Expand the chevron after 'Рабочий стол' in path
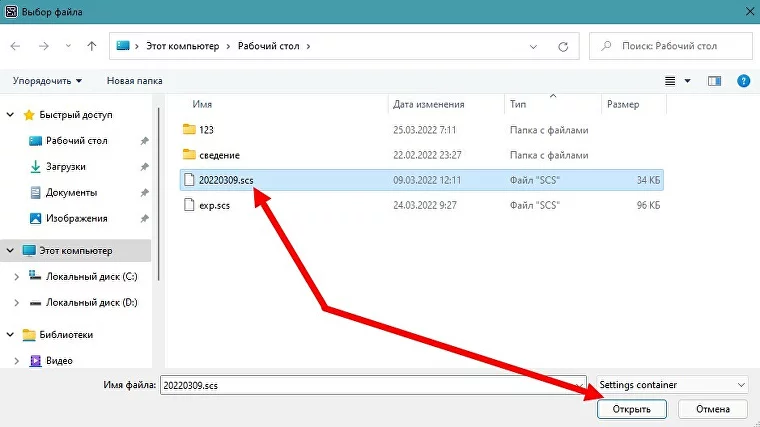The width and height of the screenshot is (760, 427). point(308,46)
